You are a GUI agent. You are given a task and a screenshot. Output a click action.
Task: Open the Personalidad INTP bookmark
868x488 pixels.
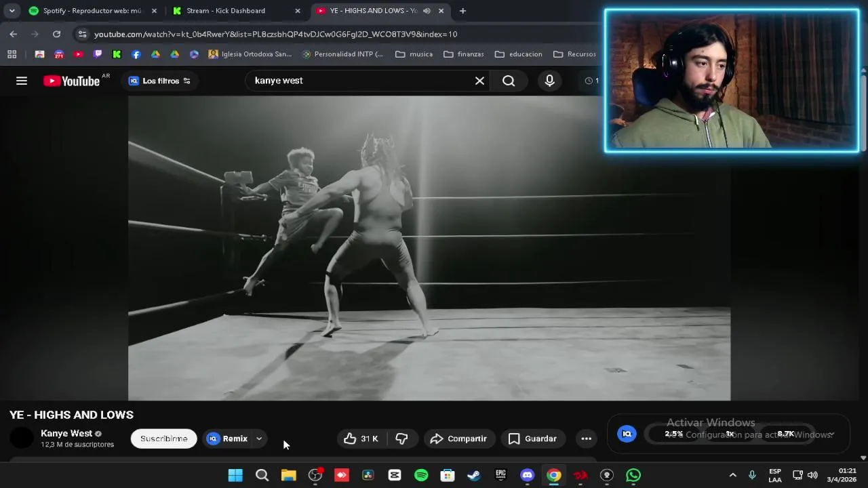[342, 54]
